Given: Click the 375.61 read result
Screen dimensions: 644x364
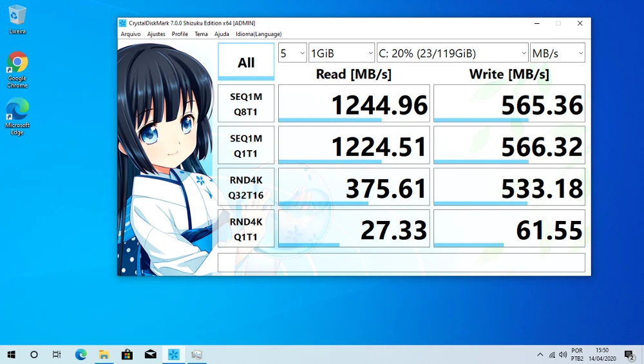Looking at the screenshot, I should (x=354, y=187).
